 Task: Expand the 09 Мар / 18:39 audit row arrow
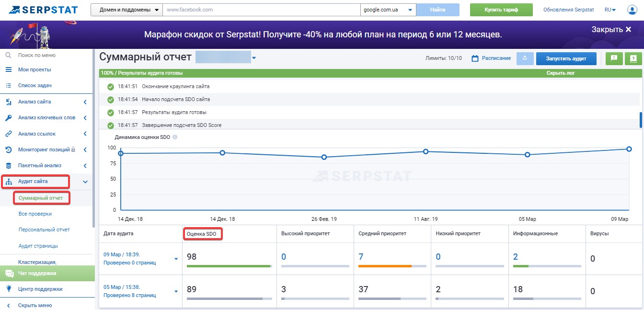click(176, 259)
